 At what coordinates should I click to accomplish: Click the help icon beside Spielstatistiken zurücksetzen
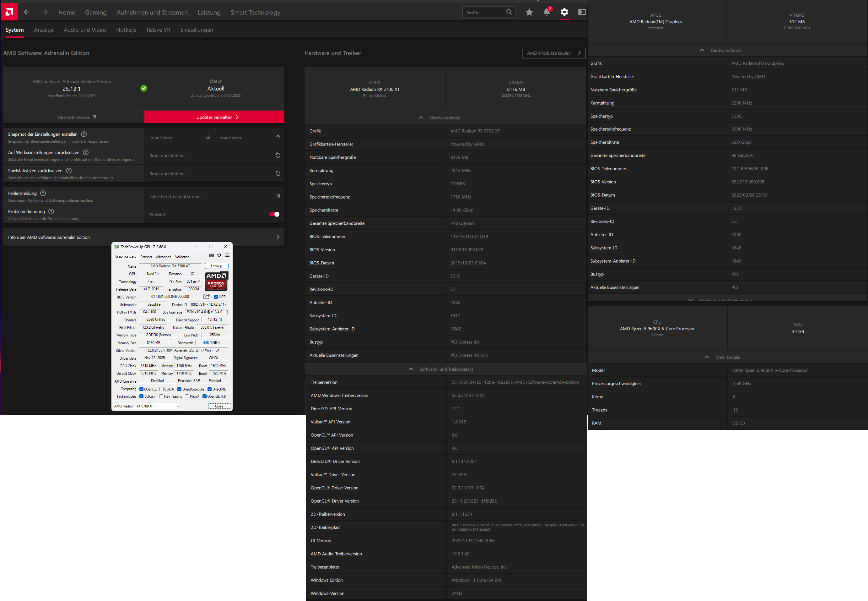(69, 171)
